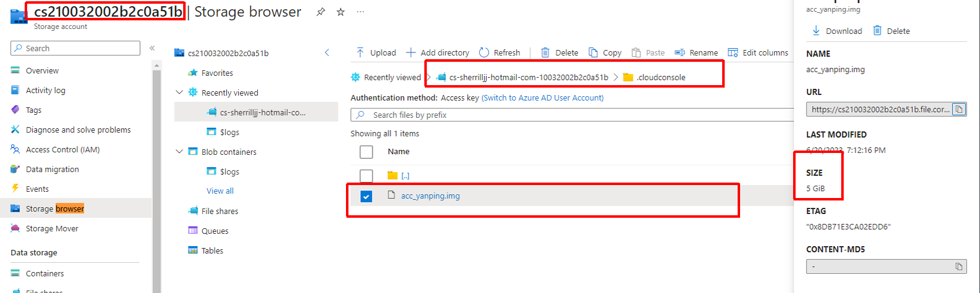Go up via the [..] folder link
Viewport: 980px width, 293px height.
click(x=405, y=176)
